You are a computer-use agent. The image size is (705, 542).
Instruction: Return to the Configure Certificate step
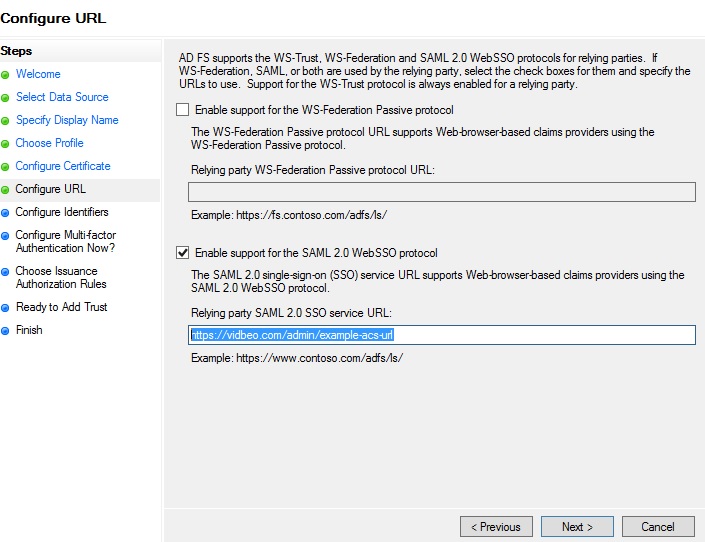63,166
